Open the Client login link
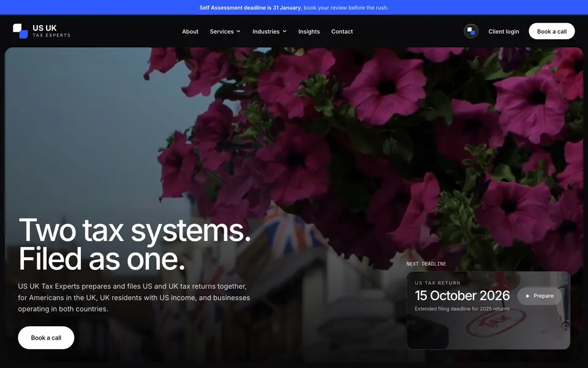 coord(503,31)
